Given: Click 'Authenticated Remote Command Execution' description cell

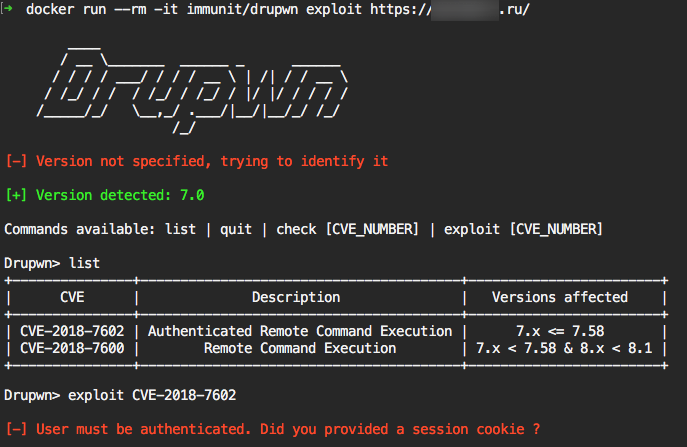Looking at the screenshot, I should click(x=300, y=331).
